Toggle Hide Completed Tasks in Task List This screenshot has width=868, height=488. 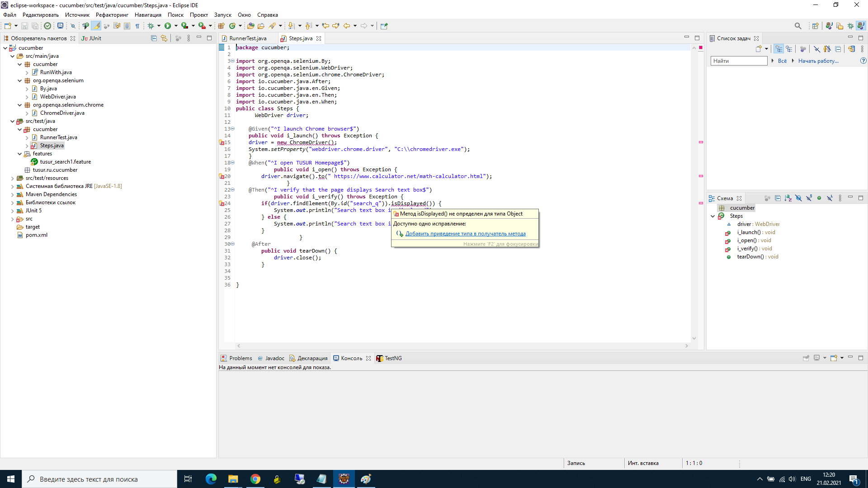(816, 49)
